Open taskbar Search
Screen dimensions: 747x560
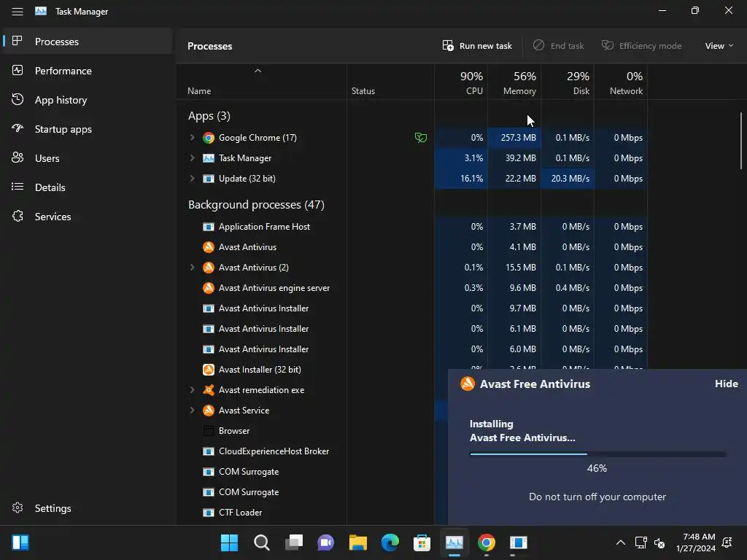tap(262, 542)
